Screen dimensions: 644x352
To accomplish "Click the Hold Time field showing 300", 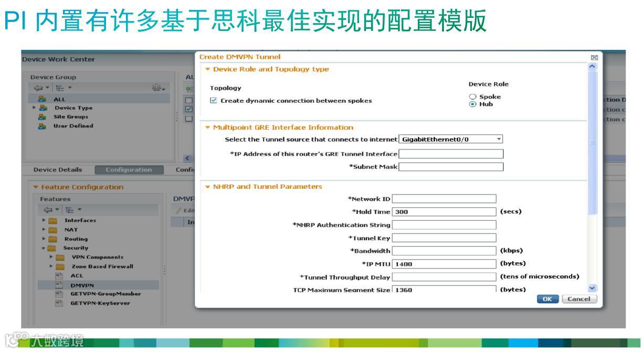I will (444, 212).
